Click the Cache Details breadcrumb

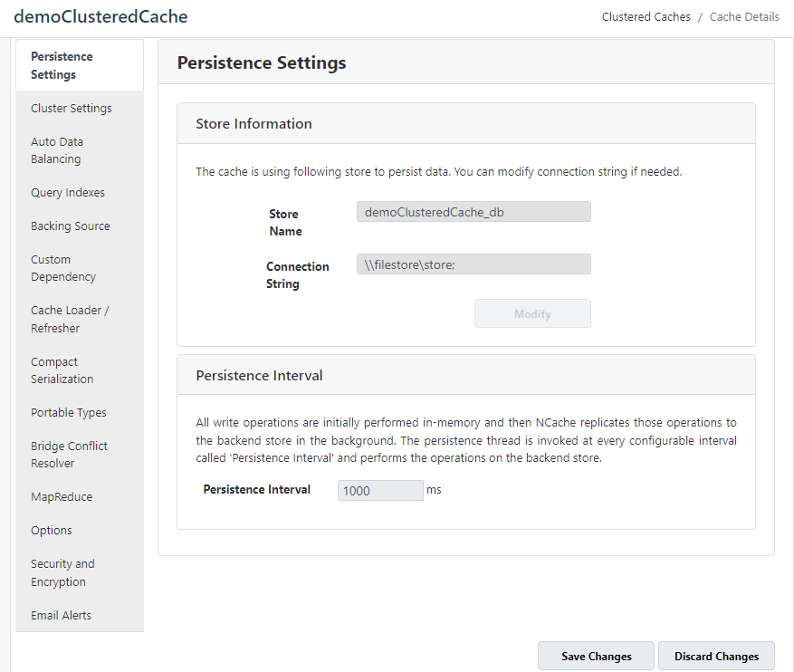[x=744, y=16]
